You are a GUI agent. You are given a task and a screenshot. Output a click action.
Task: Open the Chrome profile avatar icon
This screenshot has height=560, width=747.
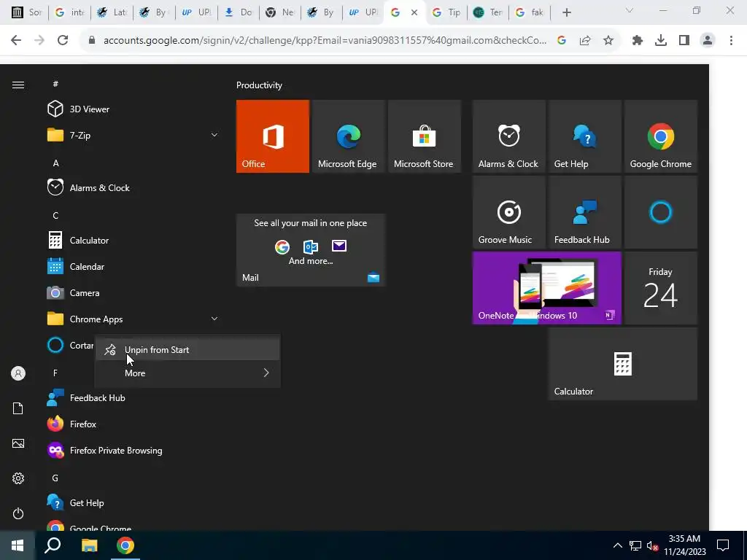pos(708,41)
